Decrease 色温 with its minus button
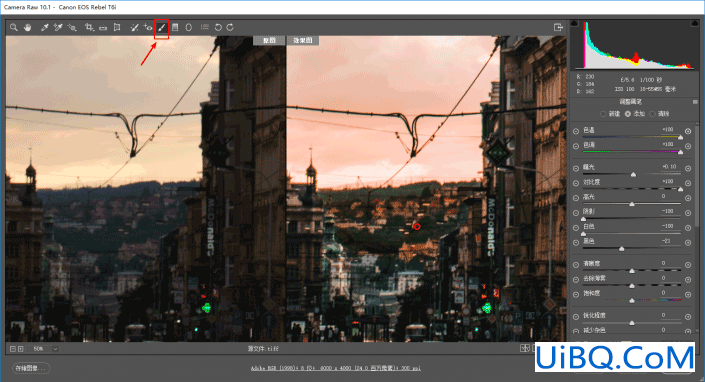 click(576, 131)
